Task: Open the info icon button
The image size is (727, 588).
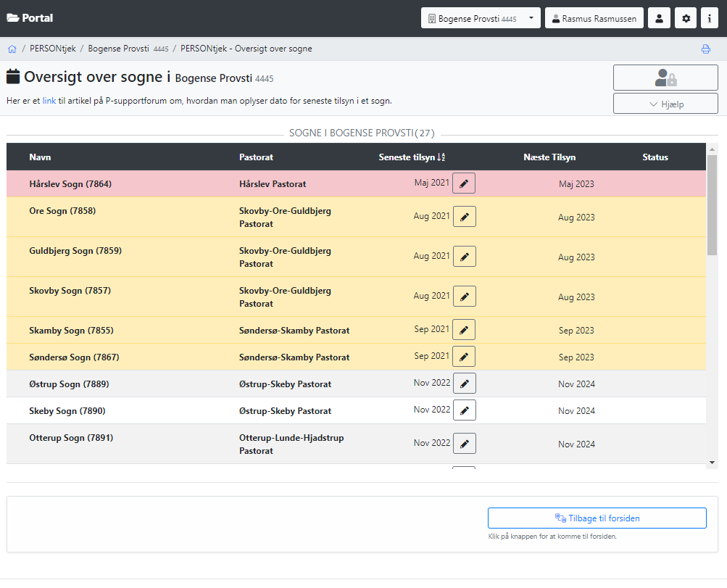Action: (710, 18)
